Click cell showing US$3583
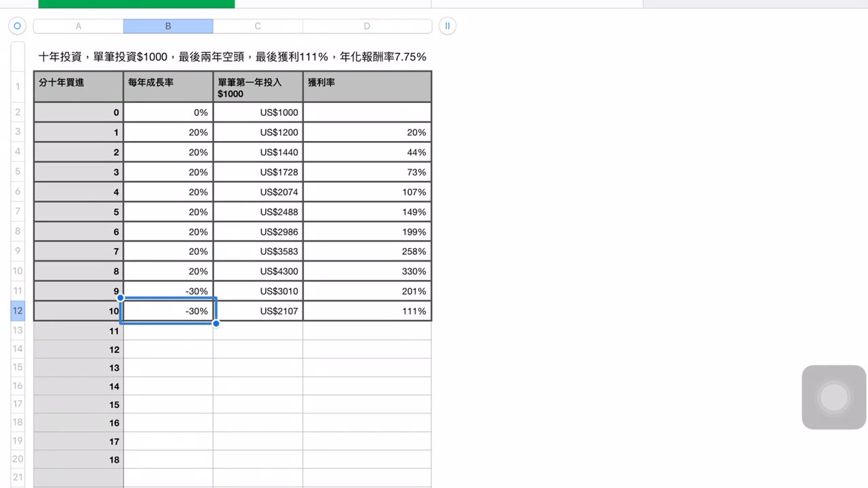 tap(258, 251)
